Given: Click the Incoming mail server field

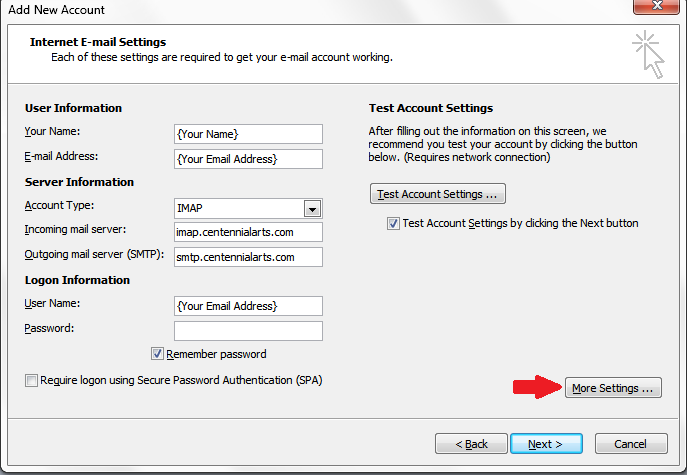Looking at the screenshot, I should point(248,232).
